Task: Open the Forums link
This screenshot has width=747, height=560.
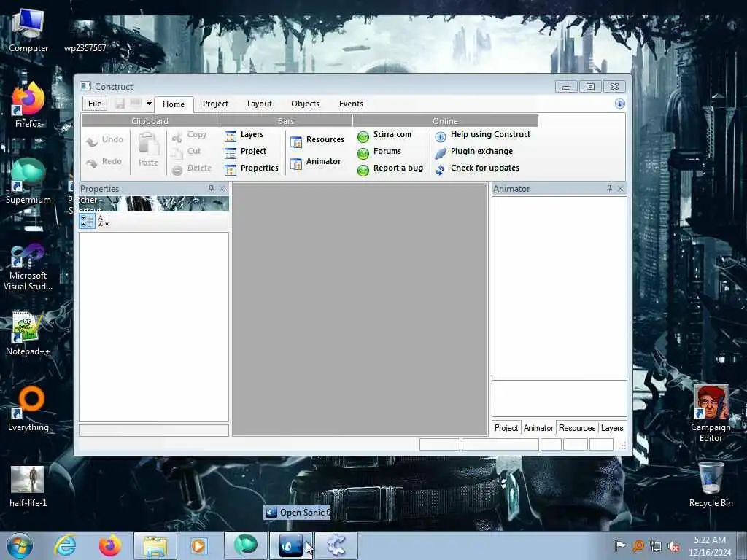Action: 379,152
